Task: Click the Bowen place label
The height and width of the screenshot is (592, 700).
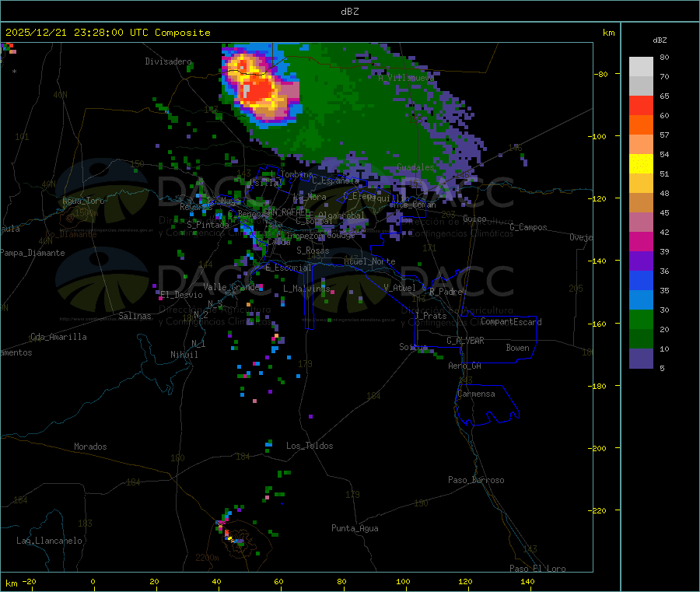Action: click(x=517, y=348)
